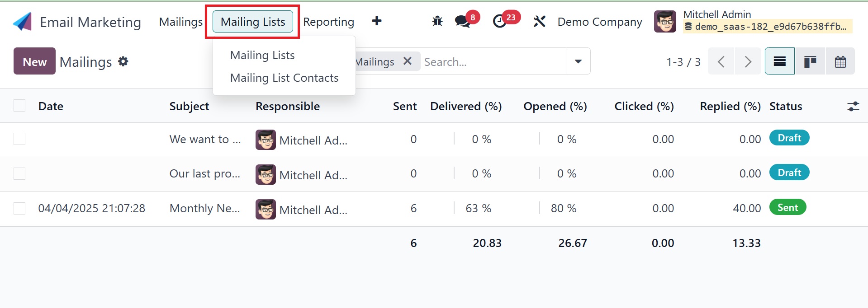The image size is (868, 308).
Task: Click the wrench and screwdriver tools icon
Action: 539,21
